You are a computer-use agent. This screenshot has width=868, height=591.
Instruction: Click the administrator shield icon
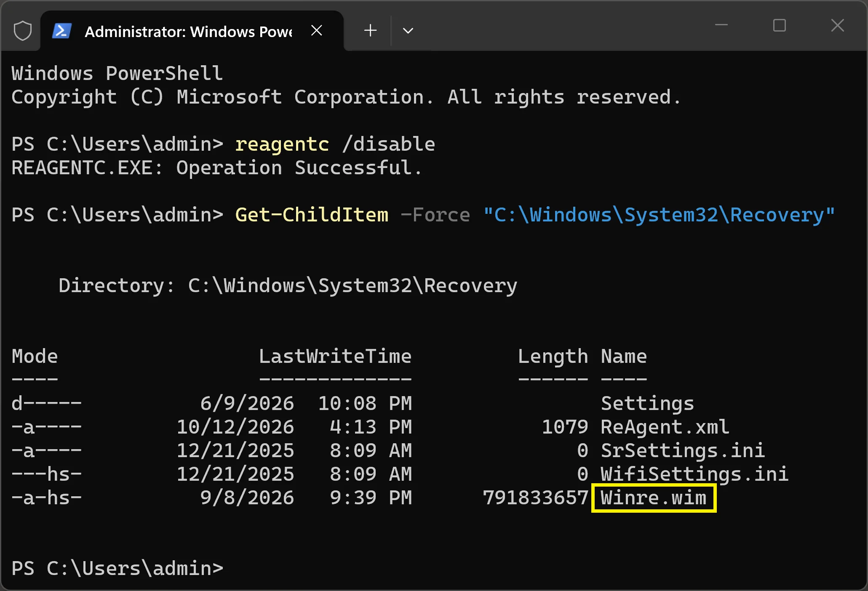(x=22, y=31)
